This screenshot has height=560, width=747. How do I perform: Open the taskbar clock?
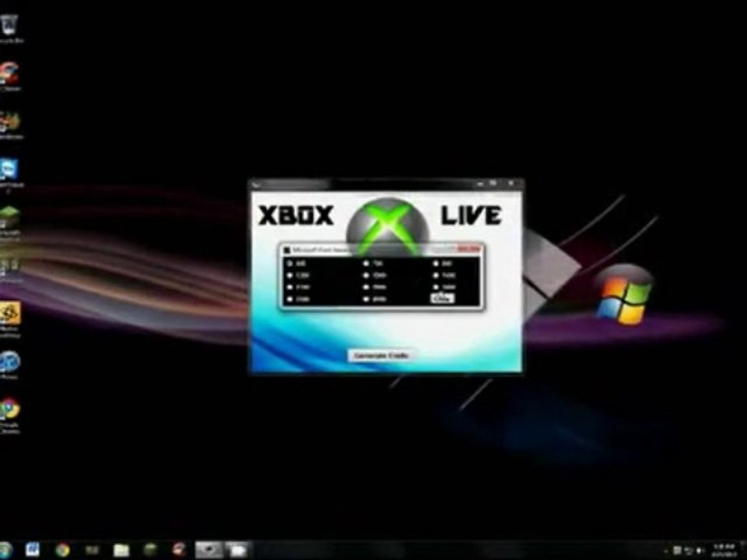pyautogui.click(x=724, y=551)
